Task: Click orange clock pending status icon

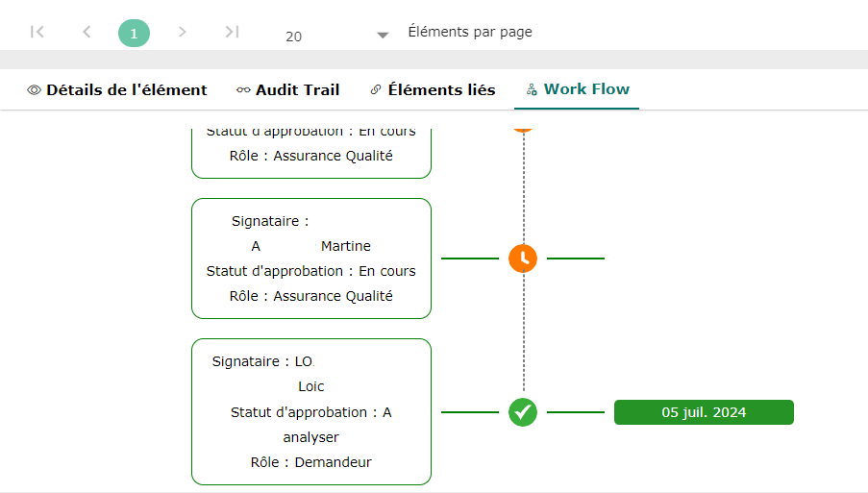Action: coord(523,259)
